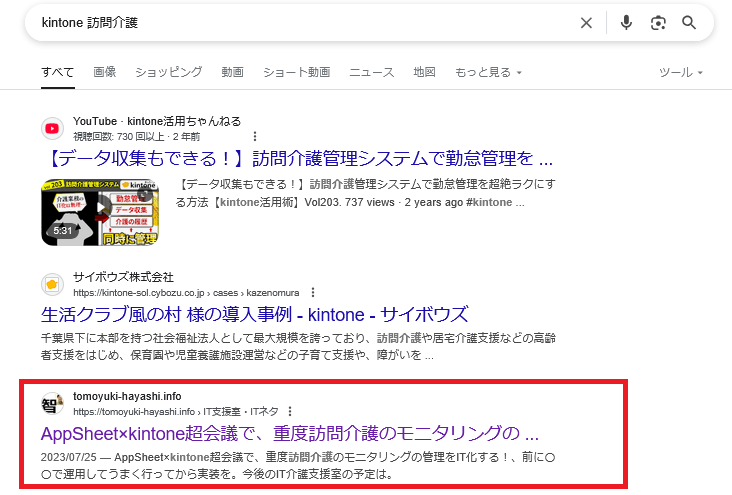Click the tomoyuki-hayashi.info favicon icon
732x495 pixels.
pyautogui.click(x=52, y=403)
